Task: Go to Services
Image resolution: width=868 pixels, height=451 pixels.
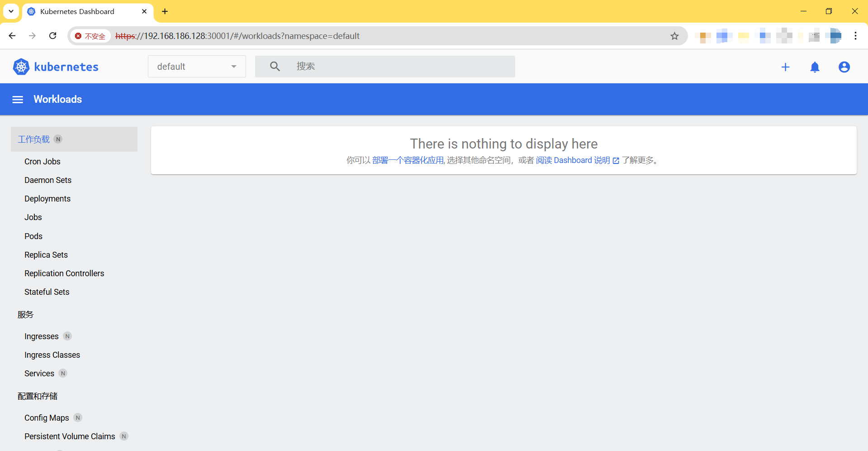Action: (39, 374)
